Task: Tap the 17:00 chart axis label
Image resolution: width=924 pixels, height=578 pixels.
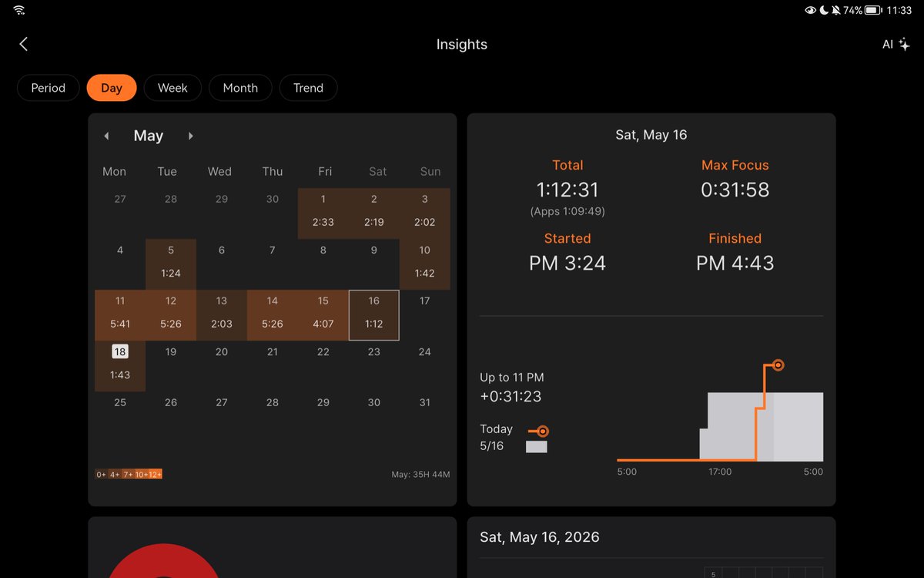Action: (720, 472)
